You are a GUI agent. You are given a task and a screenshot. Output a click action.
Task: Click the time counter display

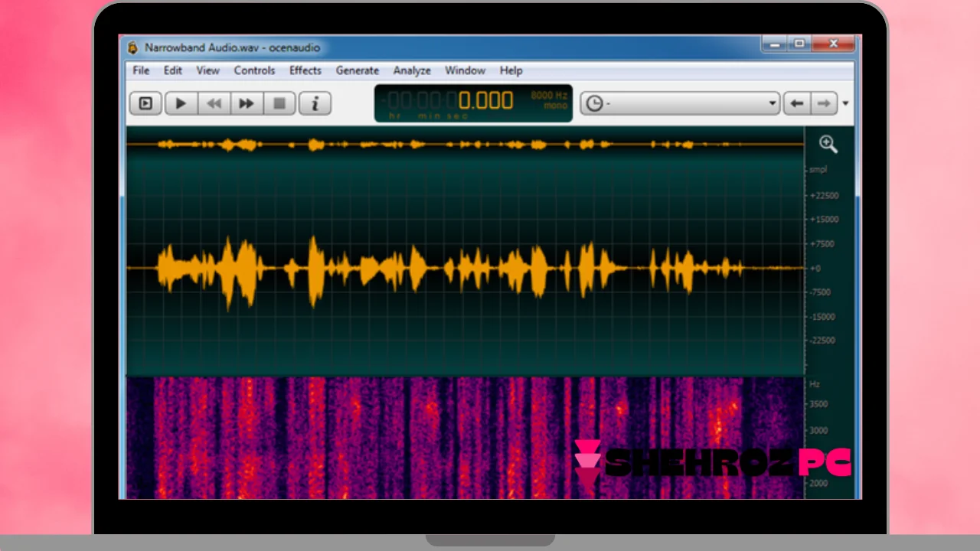(473, 103)
